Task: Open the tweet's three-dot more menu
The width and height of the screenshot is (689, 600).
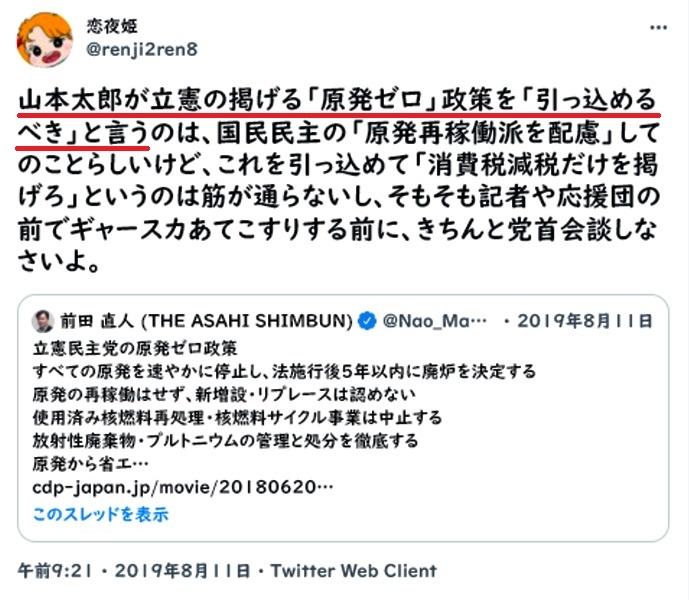Action: pyautogui.click(x=658, y=28)
